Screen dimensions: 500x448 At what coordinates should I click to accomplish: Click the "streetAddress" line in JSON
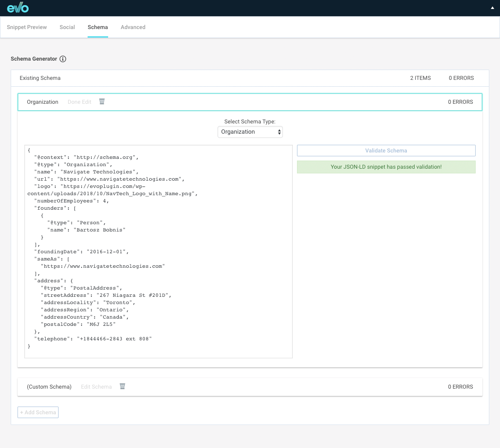tap(106, 296)
